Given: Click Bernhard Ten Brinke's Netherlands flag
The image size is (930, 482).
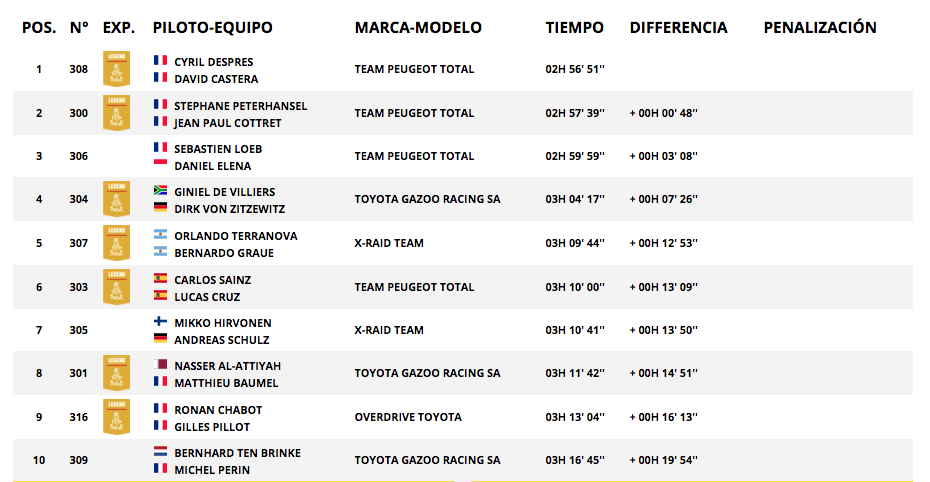Looking at the screenshot, I should [160, 451].
